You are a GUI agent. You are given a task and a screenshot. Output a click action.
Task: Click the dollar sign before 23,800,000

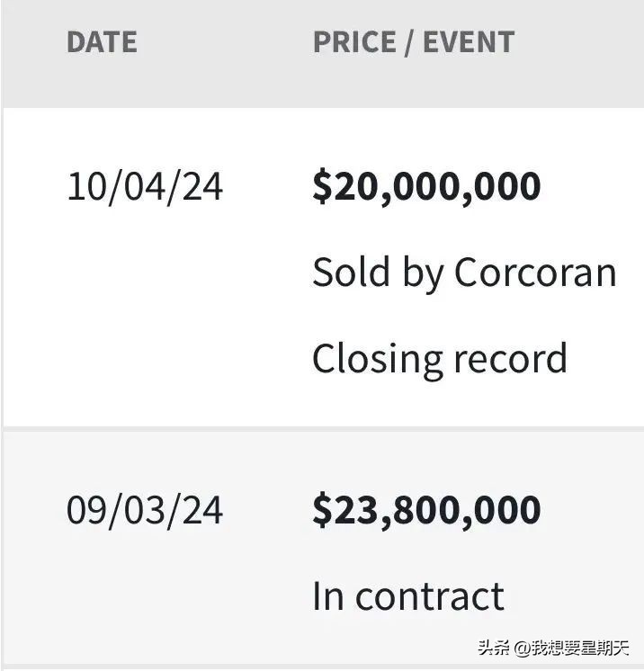click(x=321, y=510)
